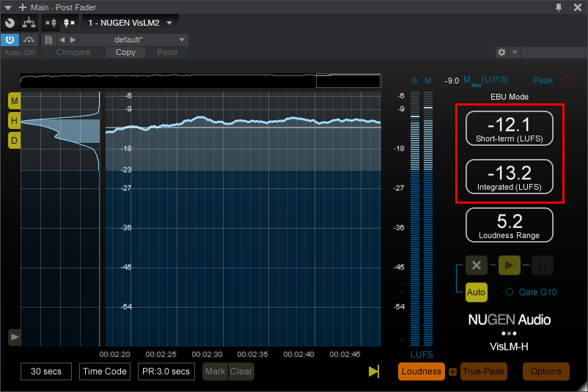Click the M momentary meter bar

coord(428,218)
